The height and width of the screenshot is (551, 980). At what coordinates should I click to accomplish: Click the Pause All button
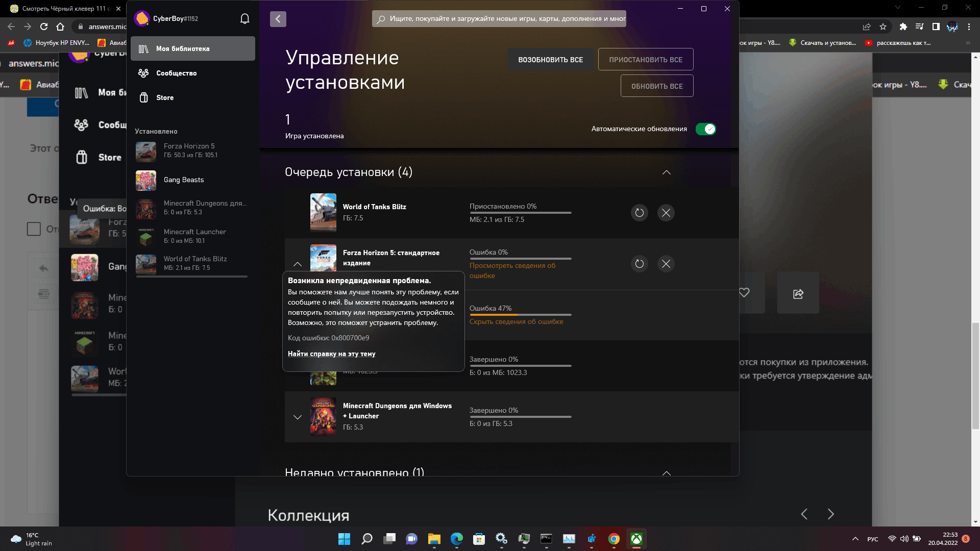[646, 60]
